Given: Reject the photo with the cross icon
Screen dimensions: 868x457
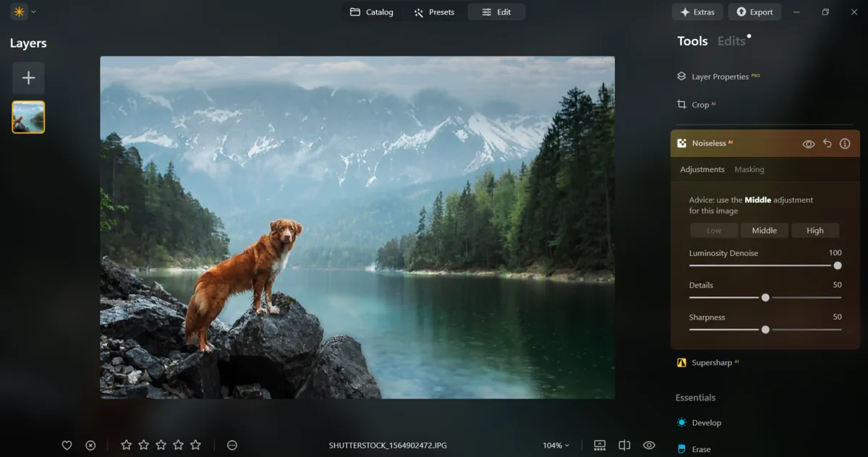Looking at the screenshot, I should (90, 445).
